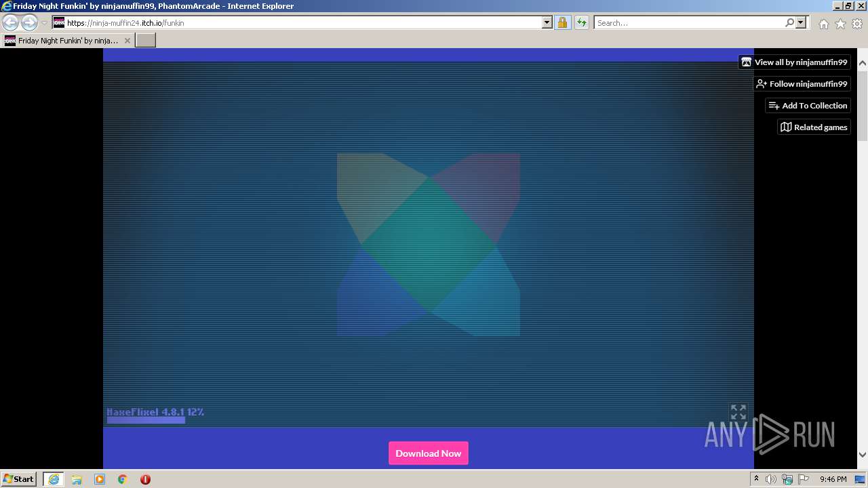
Task: Click the itch.io icon beside View all
Action: coord(747,62)
